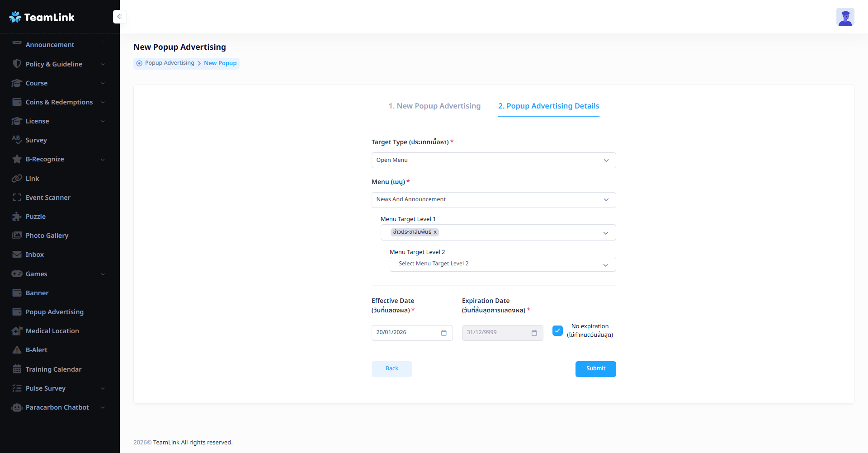Click the Effective Date input field
Image resolution: width=868 pixels, height=453 pixels.
(x=406, y=333)
